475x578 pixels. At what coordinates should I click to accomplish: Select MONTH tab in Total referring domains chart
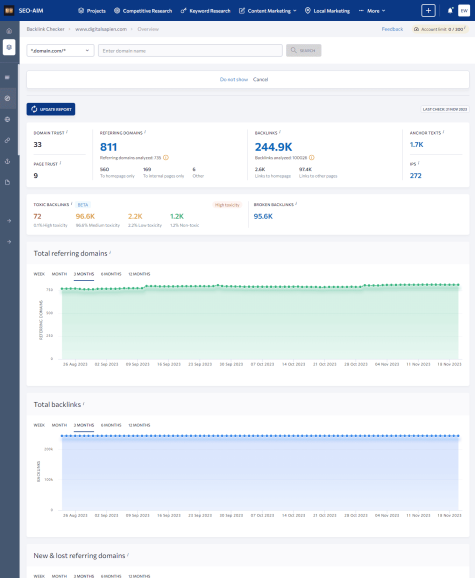(x=59, y=274)
